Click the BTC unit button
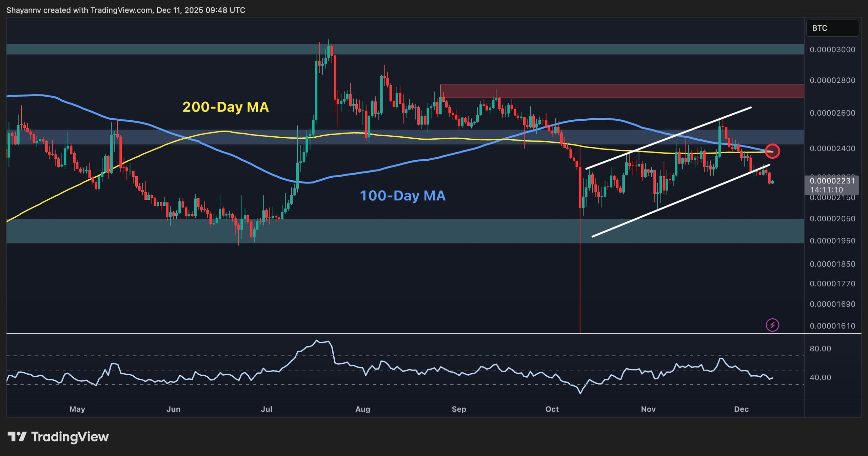 832,28
